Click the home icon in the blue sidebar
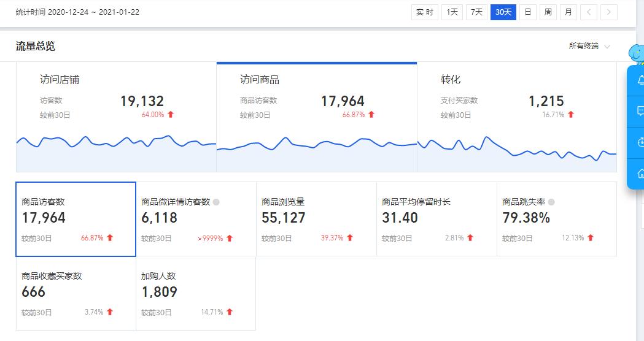Image resolution: width=644 pixels, height=341 pixels. pyautogui.click(x=640, y=174)
